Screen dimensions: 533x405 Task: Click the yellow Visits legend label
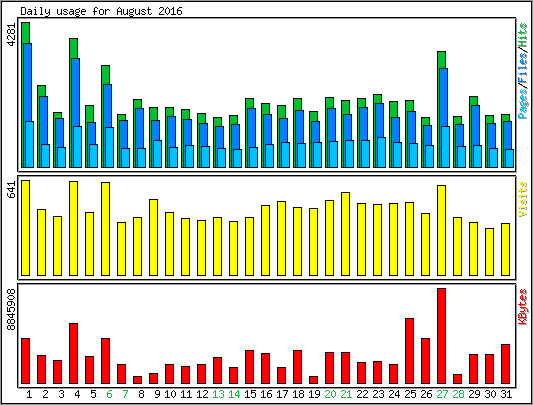tap(523, 199)
